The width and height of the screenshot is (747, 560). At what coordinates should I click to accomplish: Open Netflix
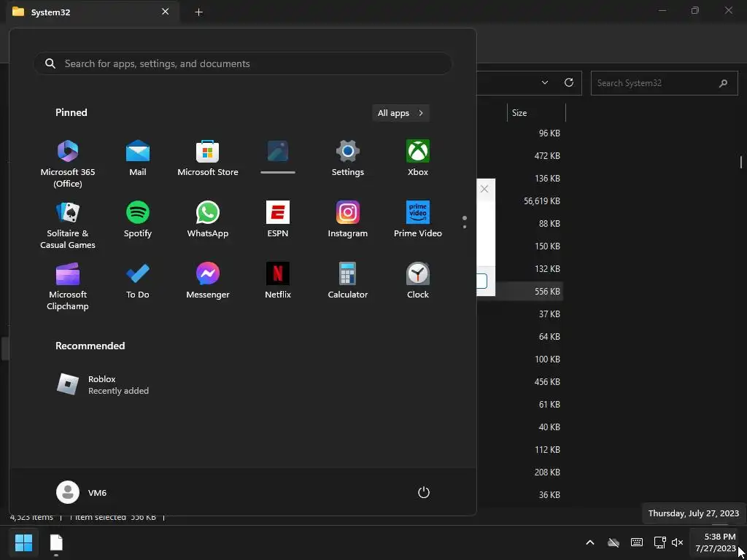pyautogui.click(x=278, y=281)
